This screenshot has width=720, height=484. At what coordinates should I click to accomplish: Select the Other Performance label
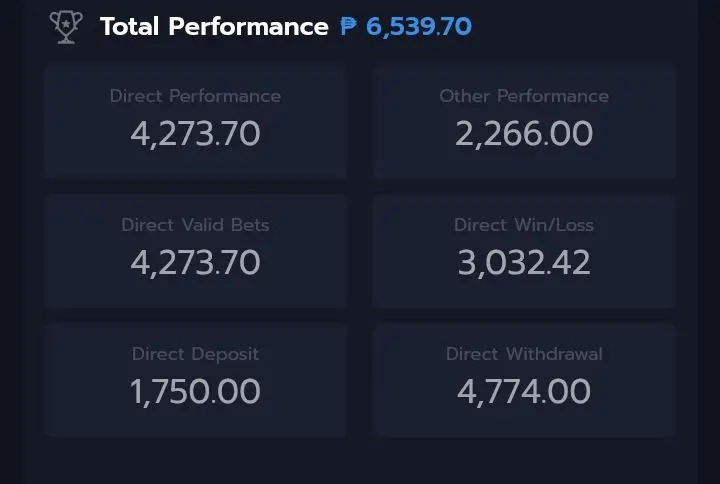(524, 96)
